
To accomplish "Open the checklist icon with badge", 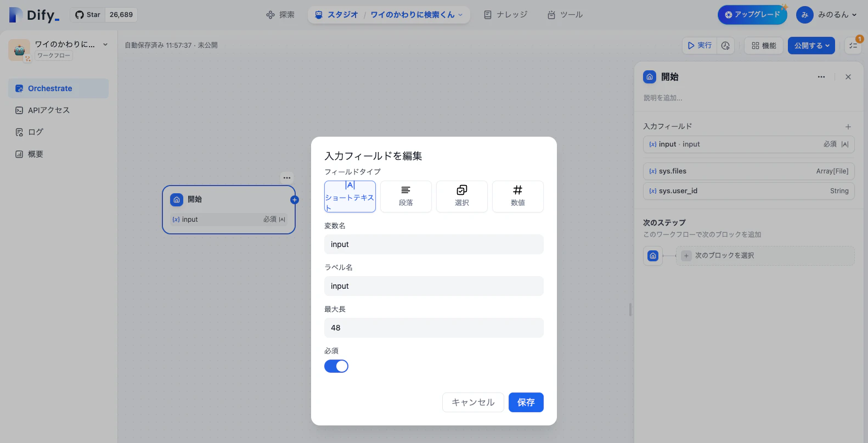I will (853, 46).
